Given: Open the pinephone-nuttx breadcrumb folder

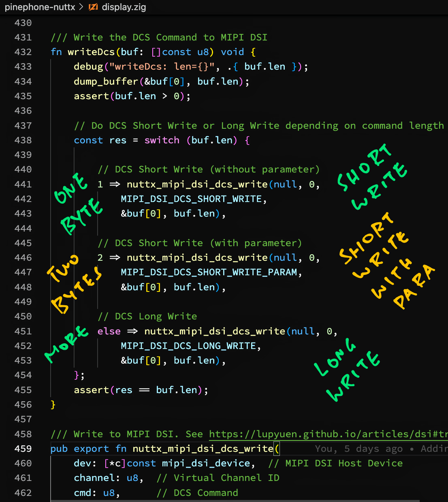Looking at the screenshot, I should pyautogui.click(x=40, y=7).
